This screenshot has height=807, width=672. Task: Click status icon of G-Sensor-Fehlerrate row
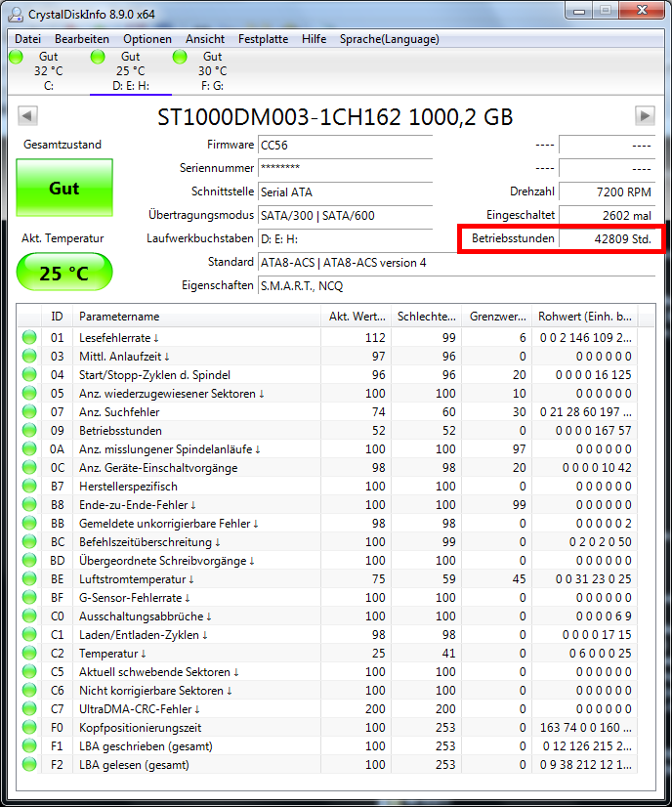click(29, 598)
